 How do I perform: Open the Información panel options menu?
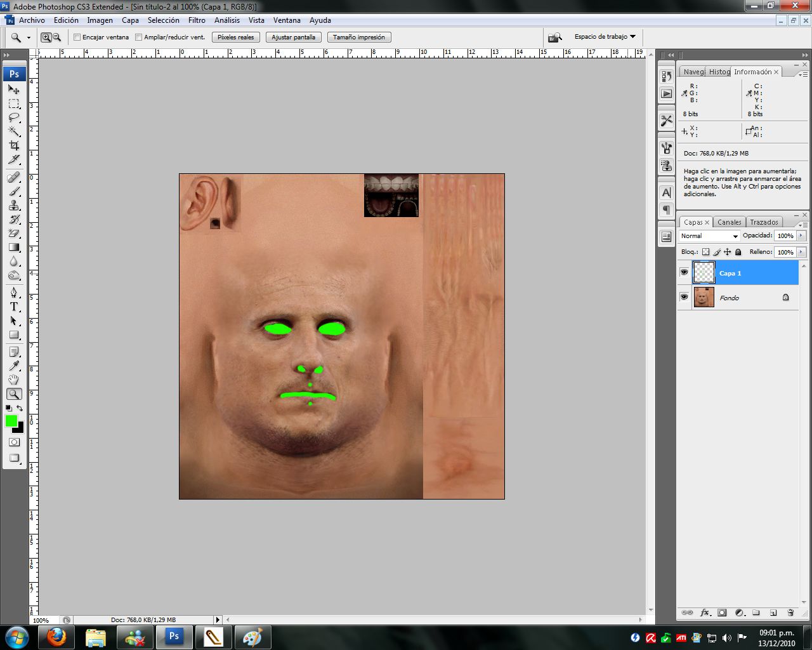pos(803,74)
